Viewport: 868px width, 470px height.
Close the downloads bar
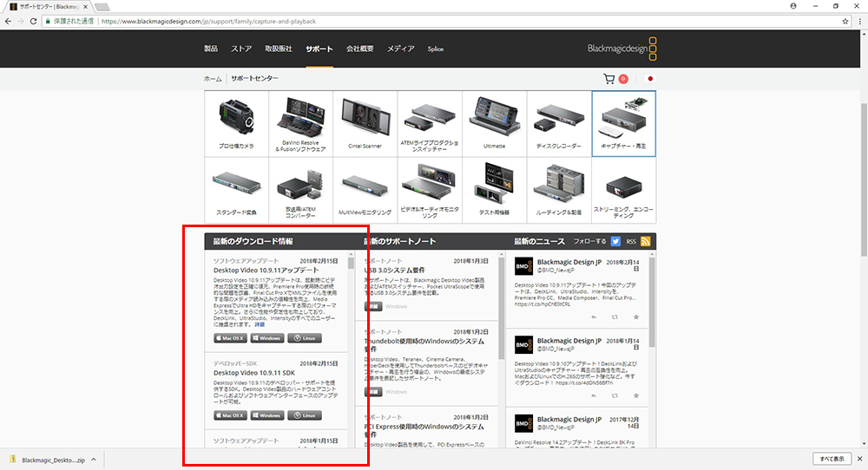pyautogui.click(x=859, y=459)
